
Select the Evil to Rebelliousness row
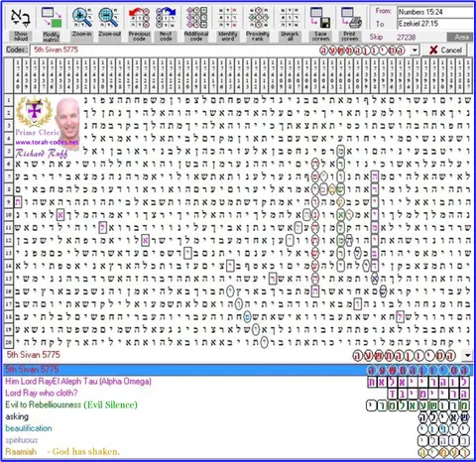click(x=238, y=405)
